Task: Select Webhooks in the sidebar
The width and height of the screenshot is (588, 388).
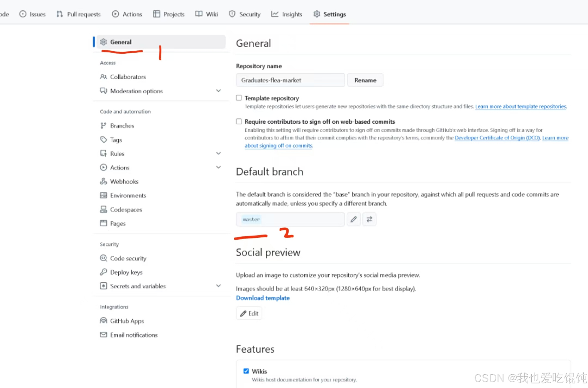Action: [124, 181]
